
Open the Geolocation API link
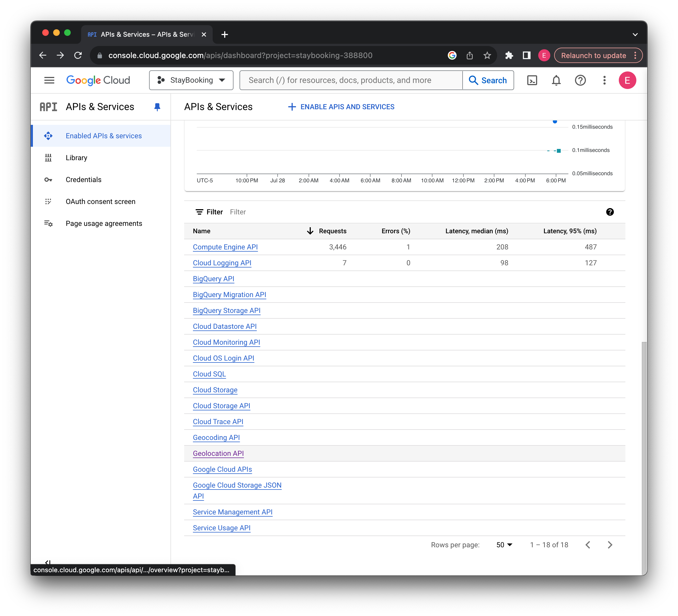(218, 453)
